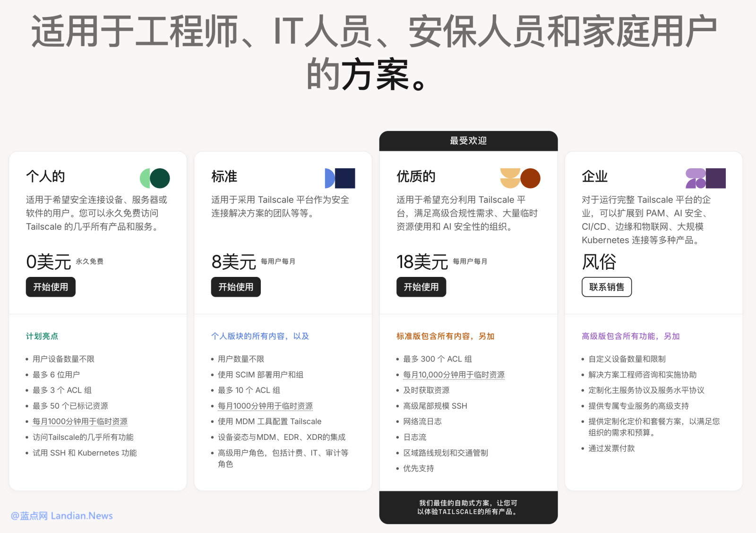756x533 pixels.
Task: Click the purple Enterprise plan icon
Action: click(705, 178)
